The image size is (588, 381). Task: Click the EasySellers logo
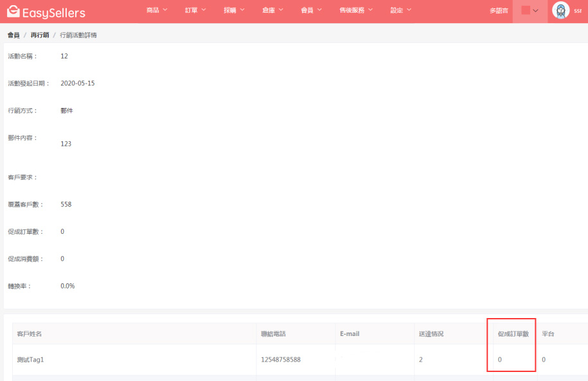coord(46,12)
